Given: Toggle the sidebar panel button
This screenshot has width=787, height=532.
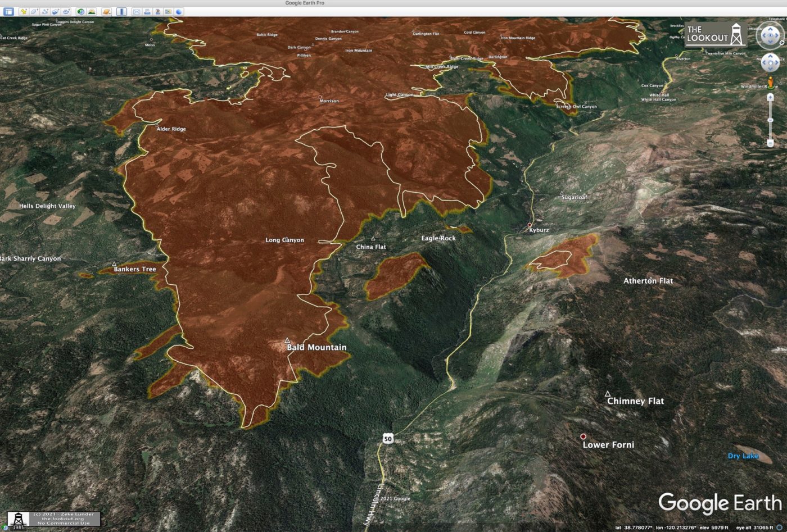Looking at the screenshot, I should click(x=8, y=11).
